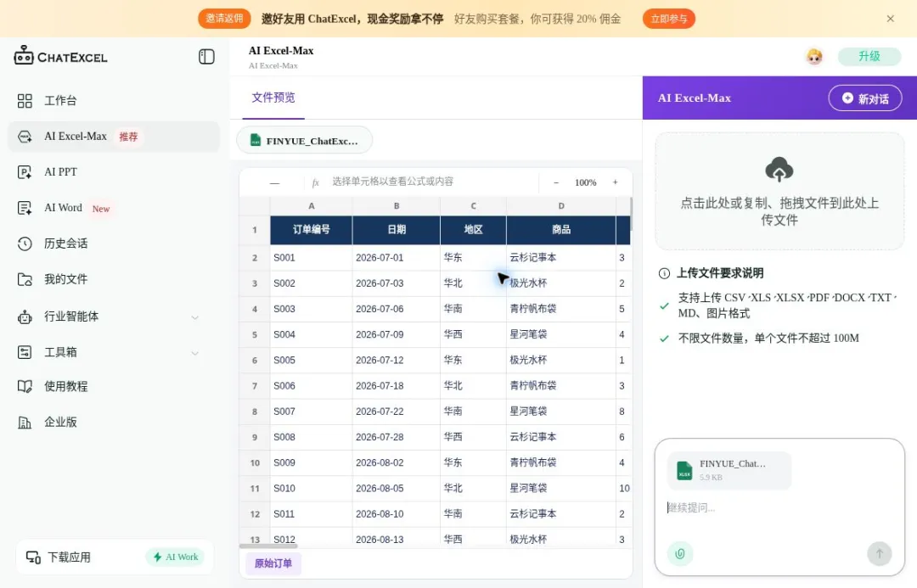Click cell S010
917x588 pixels.
311,488
